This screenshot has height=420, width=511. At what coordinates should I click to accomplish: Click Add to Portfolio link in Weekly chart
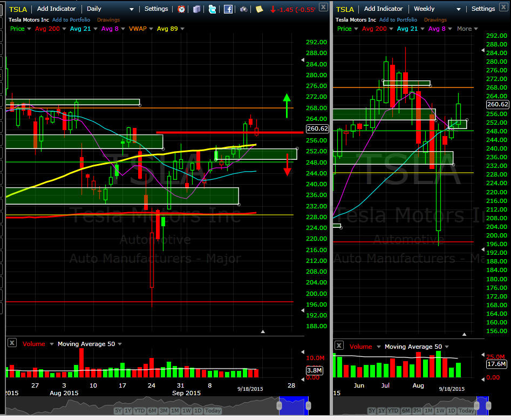tap(398, 20)
